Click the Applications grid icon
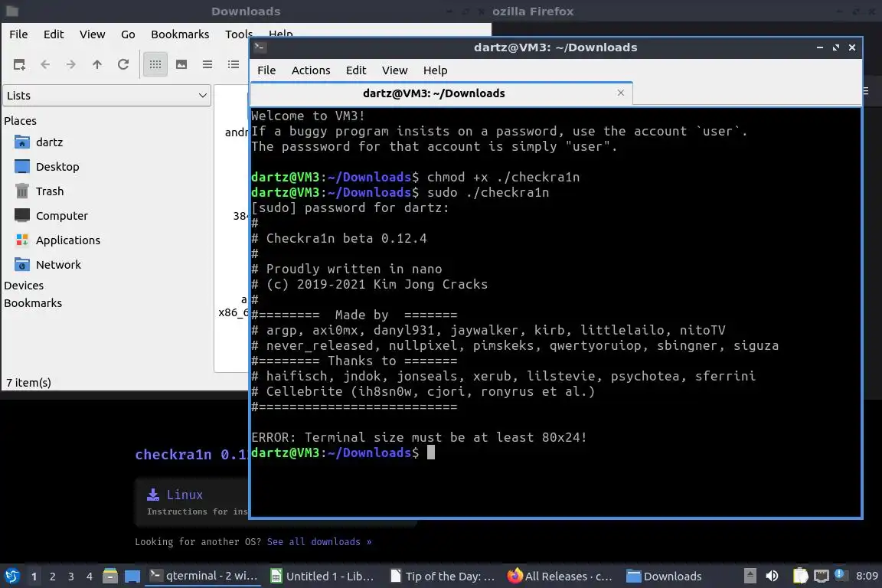The image size is (882, 588). pyautogui.click(x=22, y=240)
